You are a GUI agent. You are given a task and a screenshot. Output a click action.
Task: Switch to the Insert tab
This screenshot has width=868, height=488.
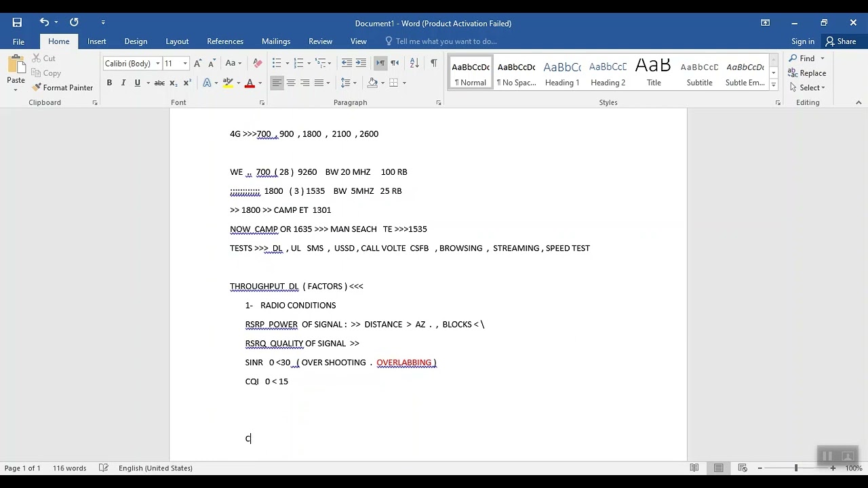tap(97, 41)
